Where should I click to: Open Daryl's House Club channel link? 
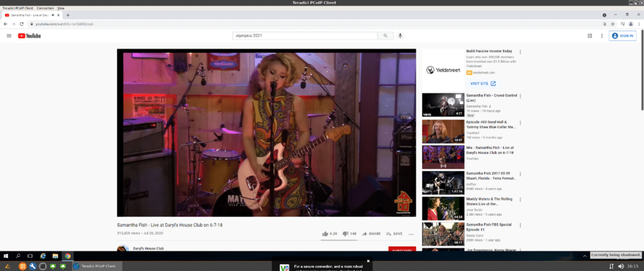coord(148,248)
